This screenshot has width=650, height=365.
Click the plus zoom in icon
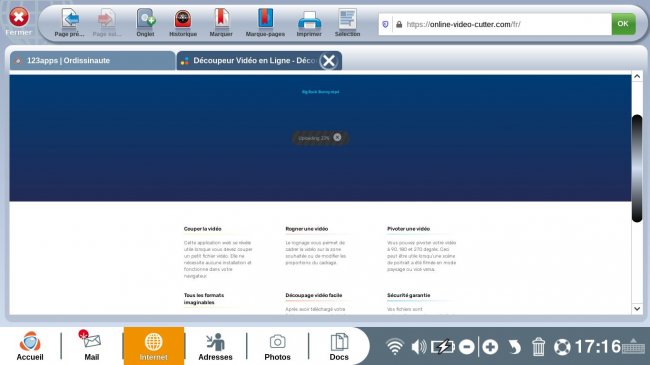[x=490, y=347]
